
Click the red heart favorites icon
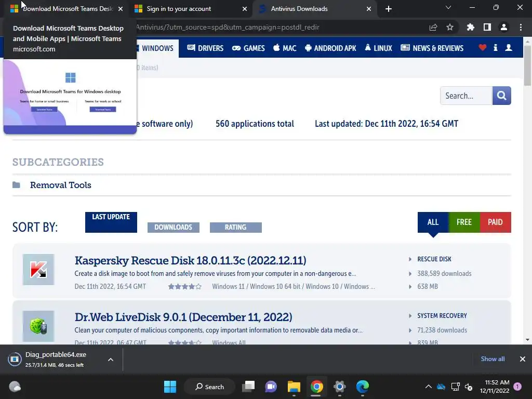tap(483, 47)
